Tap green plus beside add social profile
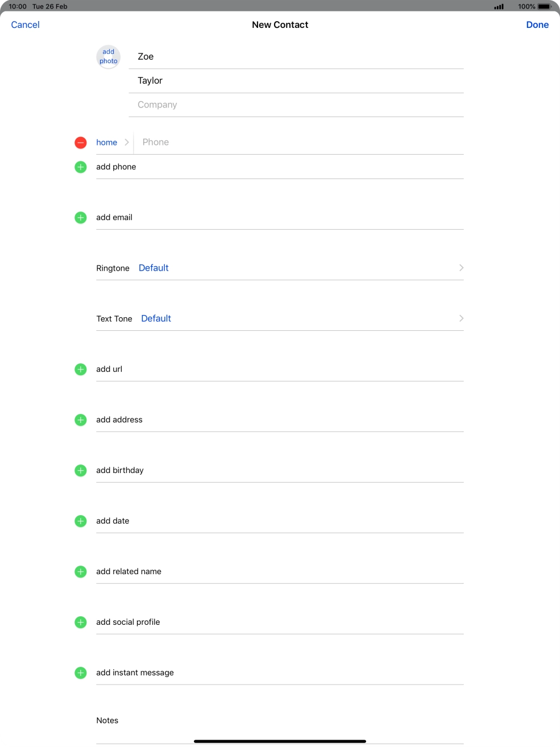 pyautogui.click(x=81, y=622)
